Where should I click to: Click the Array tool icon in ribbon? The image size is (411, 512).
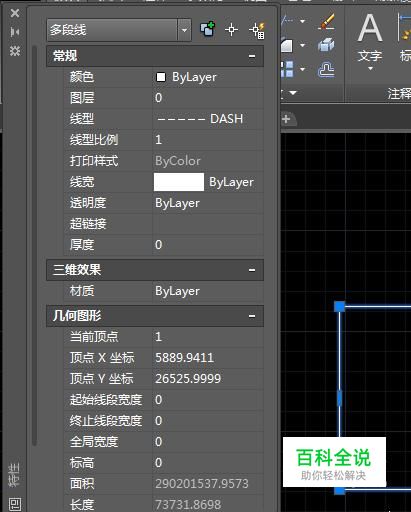click(287, 69)
